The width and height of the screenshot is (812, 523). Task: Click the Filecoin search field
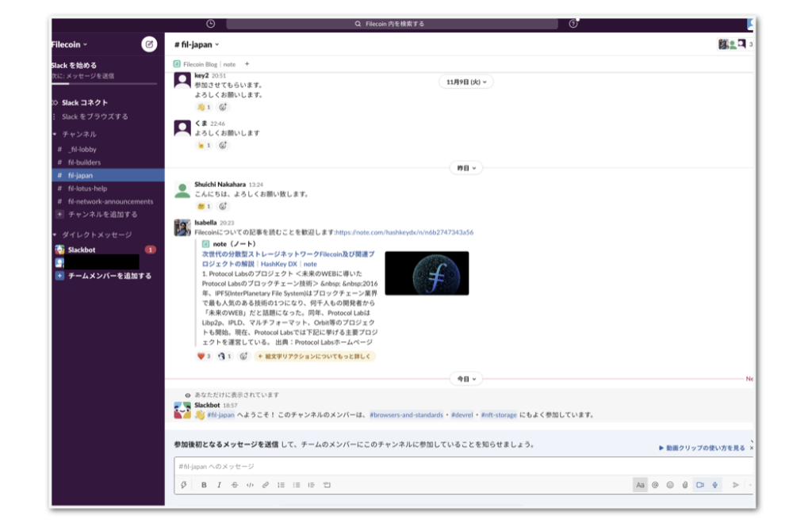392,24
